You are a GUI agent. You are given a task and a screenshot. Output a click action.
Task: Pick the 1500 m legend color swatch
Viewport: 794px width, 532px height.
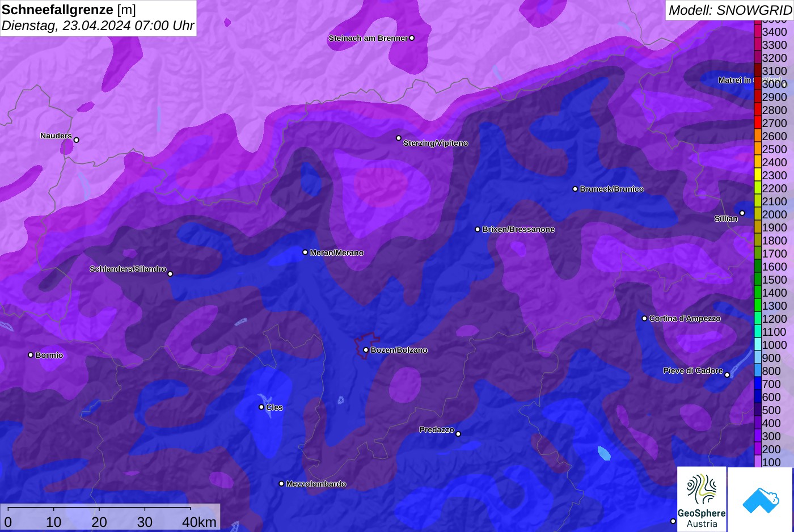pos(758,279)
